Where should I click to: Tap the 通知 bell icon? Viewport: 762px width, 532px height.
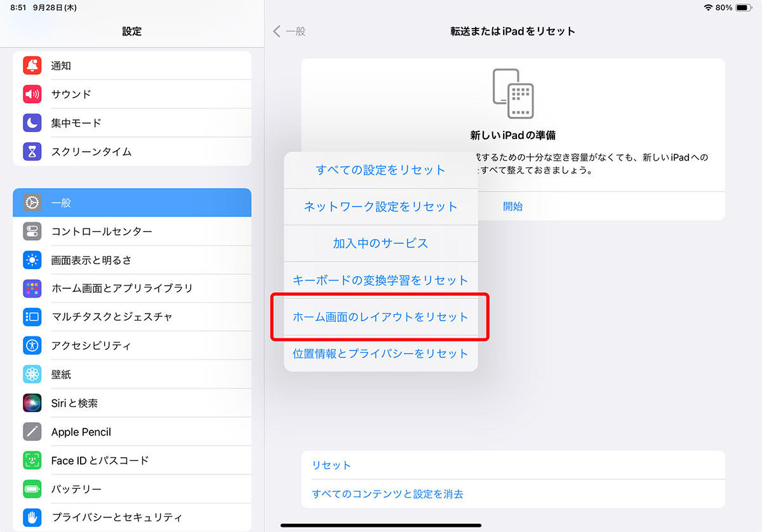coord(32,65)
